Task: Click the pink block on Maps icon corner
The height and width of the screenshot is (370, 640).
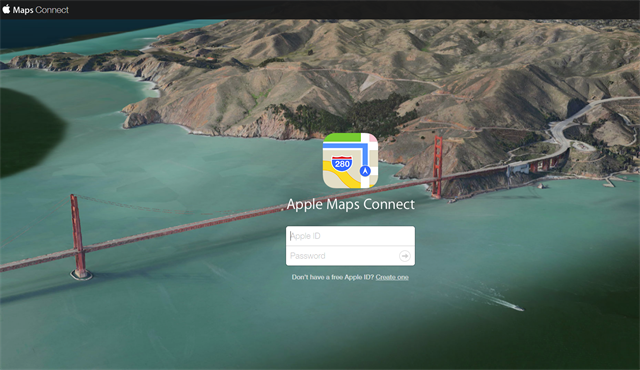Action: (x=373, y=138)
